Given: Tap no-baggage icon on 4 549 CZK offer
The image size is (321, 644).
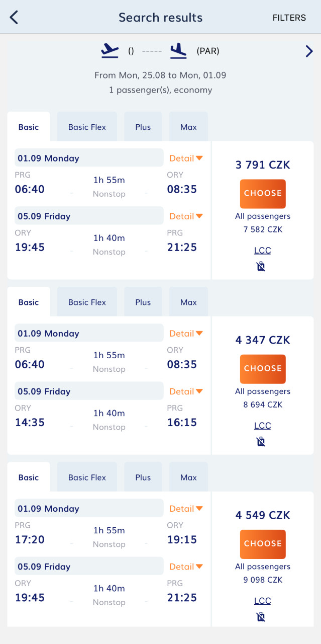Looking at the screenshot, I should pos(261,617).
